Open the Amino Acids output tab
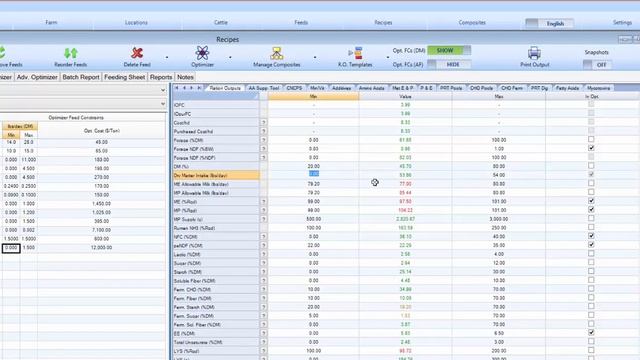Viewport: 640px width, 360px height. [x=371, y=88]
